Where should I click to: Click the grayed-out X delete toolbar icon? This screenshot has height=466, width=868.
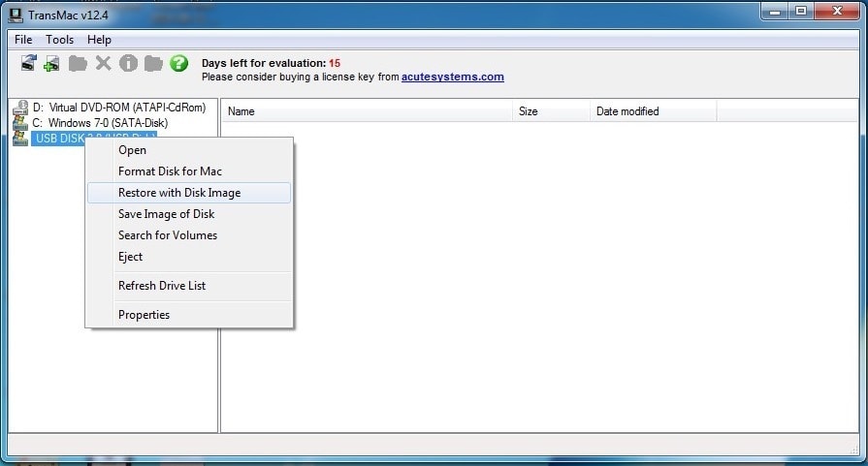point(103,63)
